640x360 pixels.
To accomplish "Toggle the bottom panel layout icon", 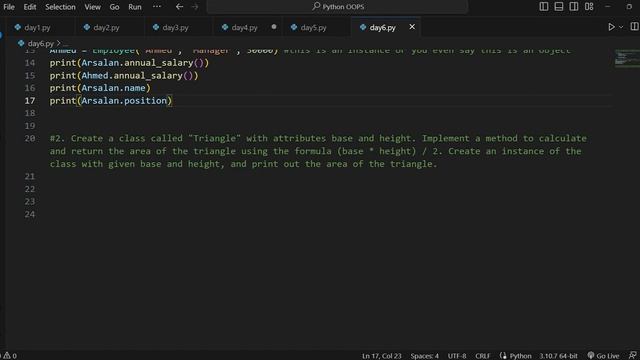I will [559, 7].
